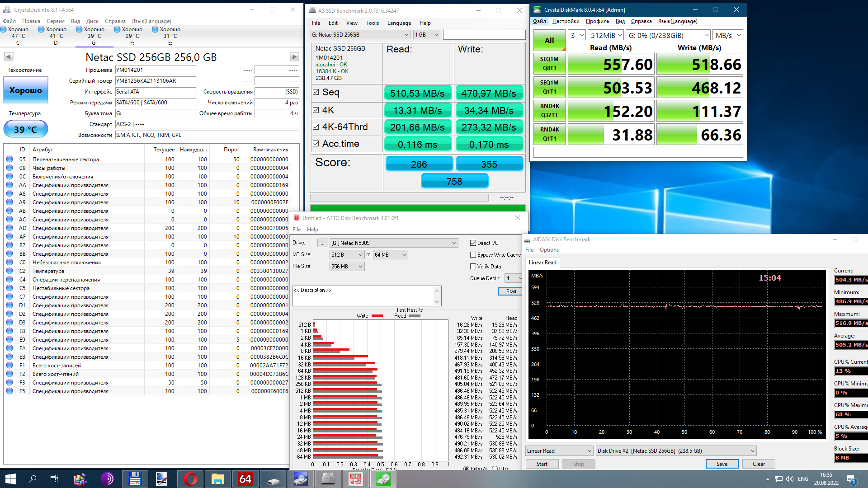This screenshot has width=868, height=488.
Task: Click the ATTO Disk Benchmark taskbar icon
Action: click(x=355, y=479)
